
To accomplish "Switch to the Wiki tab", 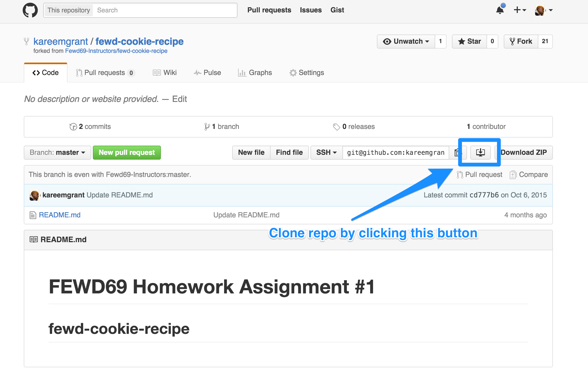I will click(x=165, y=73).
